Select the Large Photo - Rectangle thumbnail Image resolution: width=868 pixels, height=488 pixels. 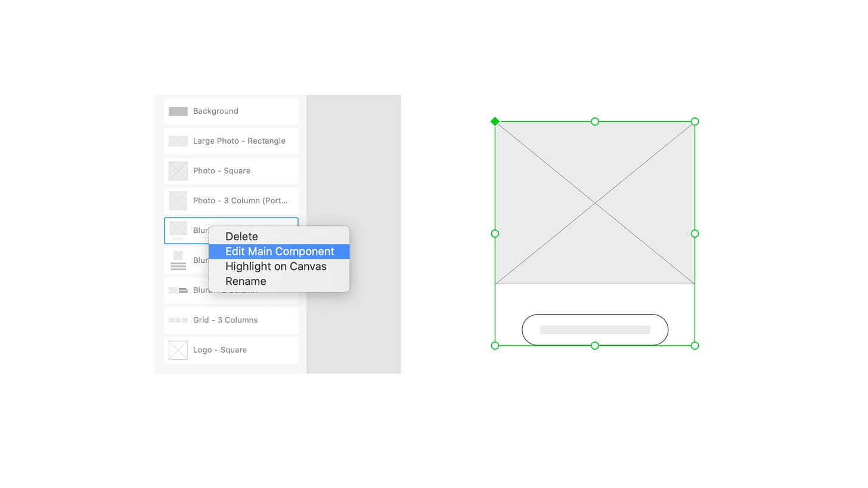178,141
